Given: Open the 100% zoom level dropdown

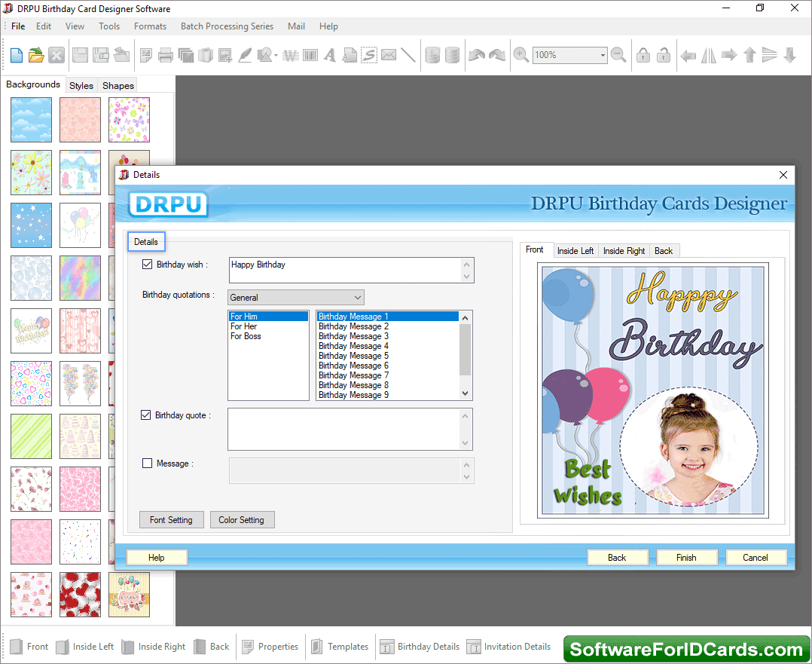Looking at the screenshot, I should (x=603, y=55).
